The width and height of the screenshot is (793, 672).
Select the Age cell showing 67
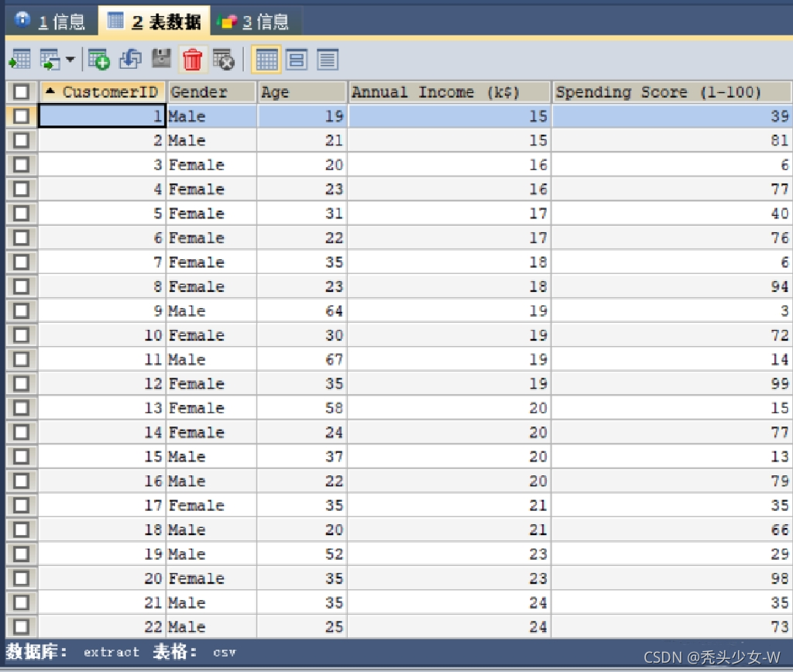coord(303,359)
